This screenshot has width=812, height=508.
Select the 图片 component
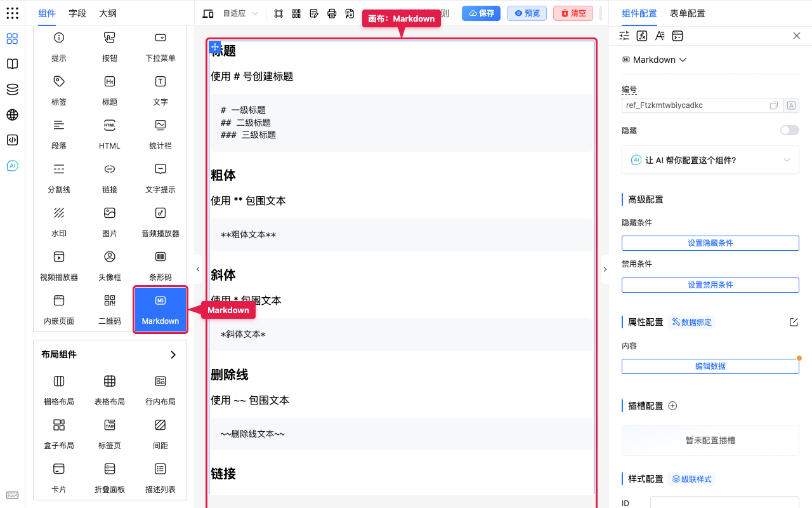pyautogui.click(x=110, y=222)
